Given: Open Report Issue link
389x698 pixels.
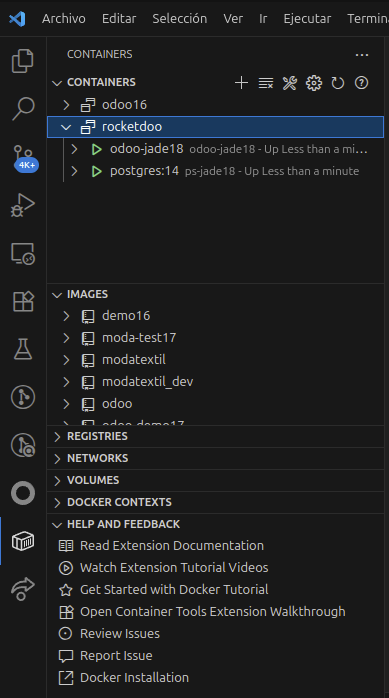Looking at the screenshot, I should (x=116, y=656).
